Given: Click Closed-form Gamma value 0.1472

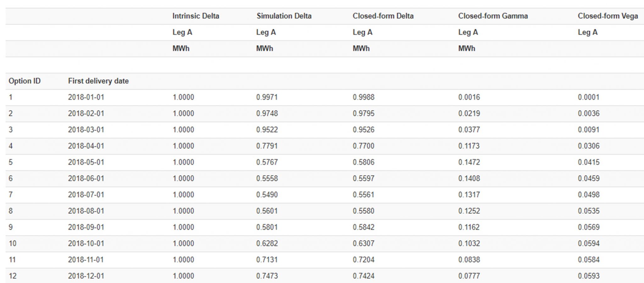Looking at the screenshot, I should point(469,162).
